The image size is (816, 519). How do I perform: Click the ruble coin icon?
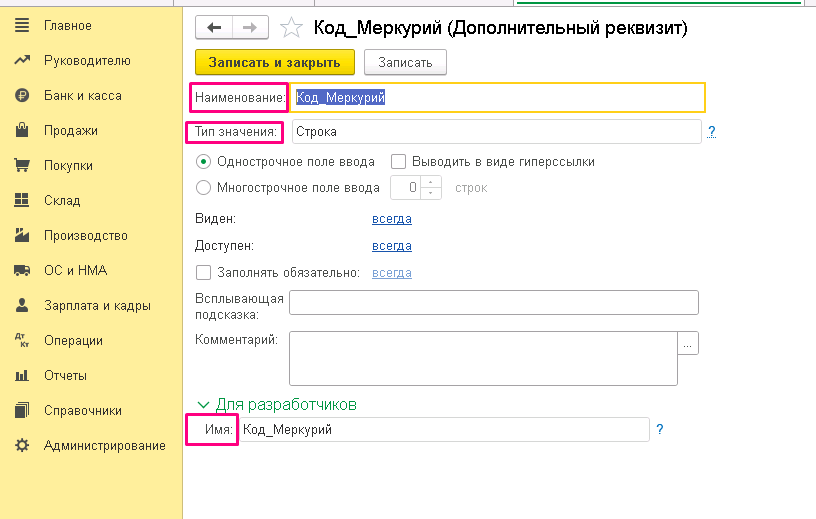[22, 95]
